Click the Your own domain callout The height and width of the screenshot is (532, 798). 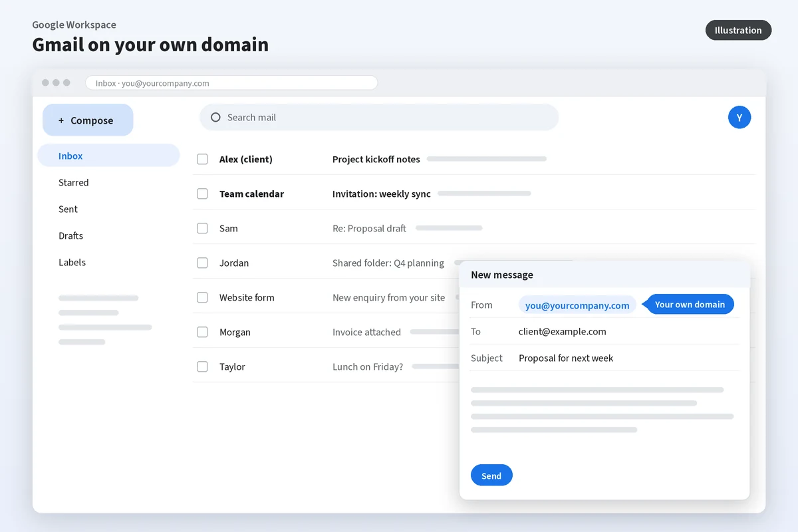click(689, 305)
